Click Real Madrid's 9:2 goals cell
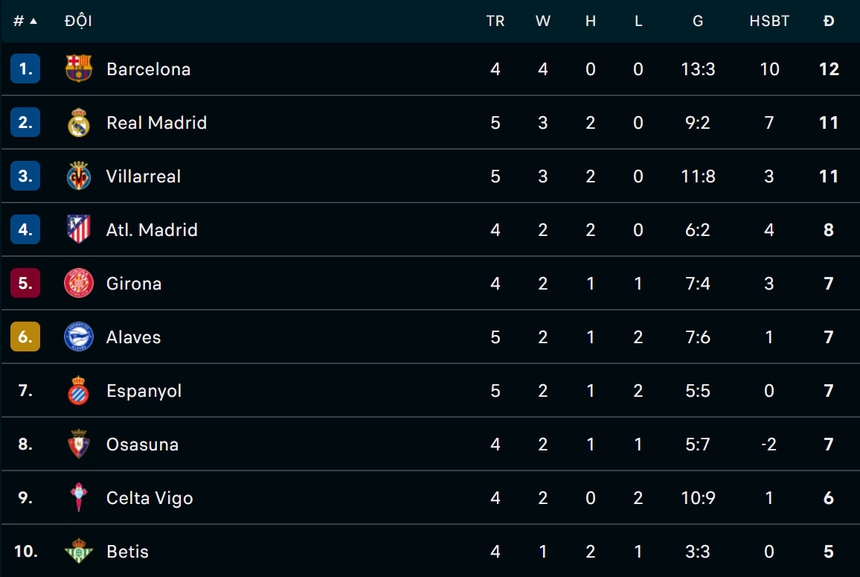860x577 pixels. 698,123
